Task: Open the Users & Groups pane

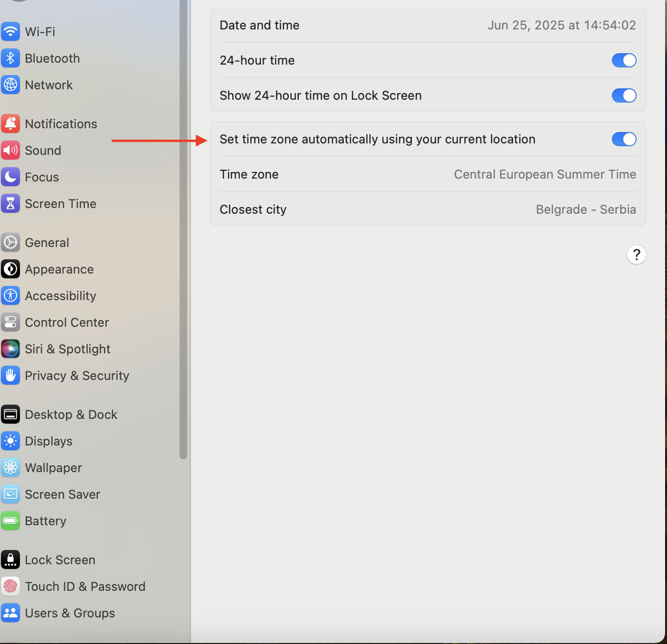Action: point(70,613)
